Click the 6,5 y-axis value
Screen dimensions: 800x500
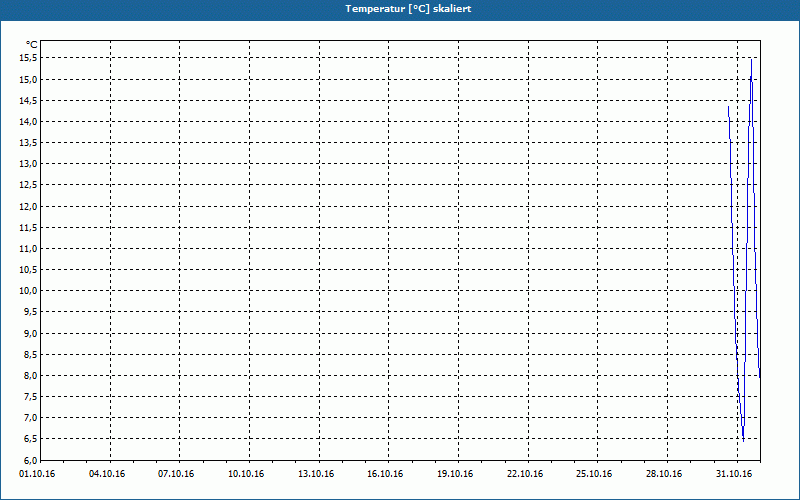click(x=31, y=439)
